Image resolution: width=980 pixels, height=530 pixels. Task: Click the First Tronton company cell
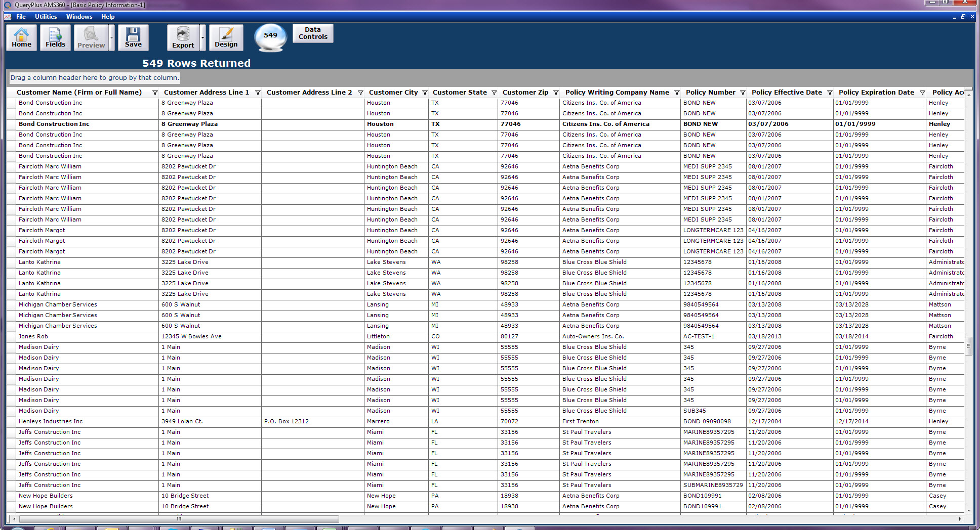pyautogui.click(x=620, y=421)
